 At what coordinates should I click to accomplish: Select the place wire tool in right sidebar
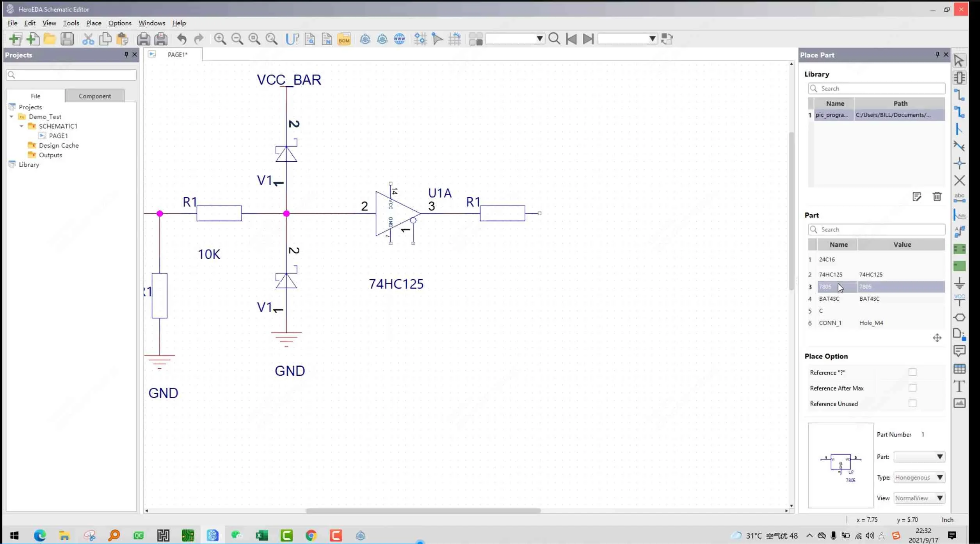tap(959, 95)
